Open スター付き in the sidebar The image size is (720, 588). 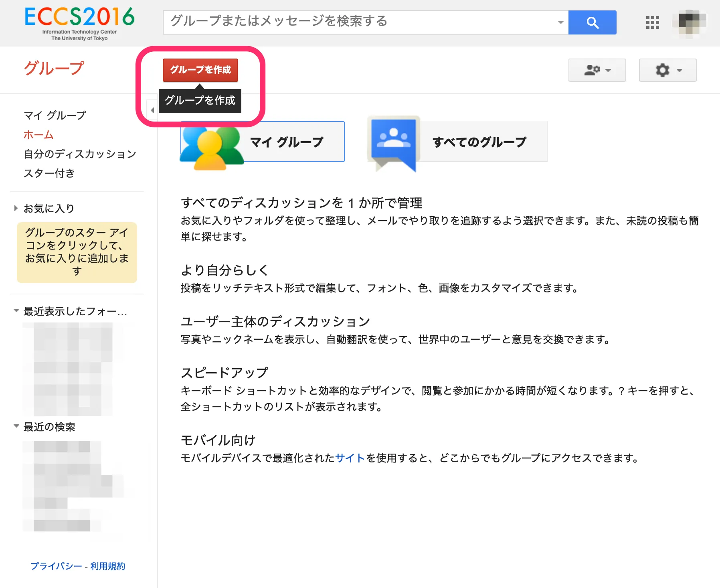click(49, 173)
